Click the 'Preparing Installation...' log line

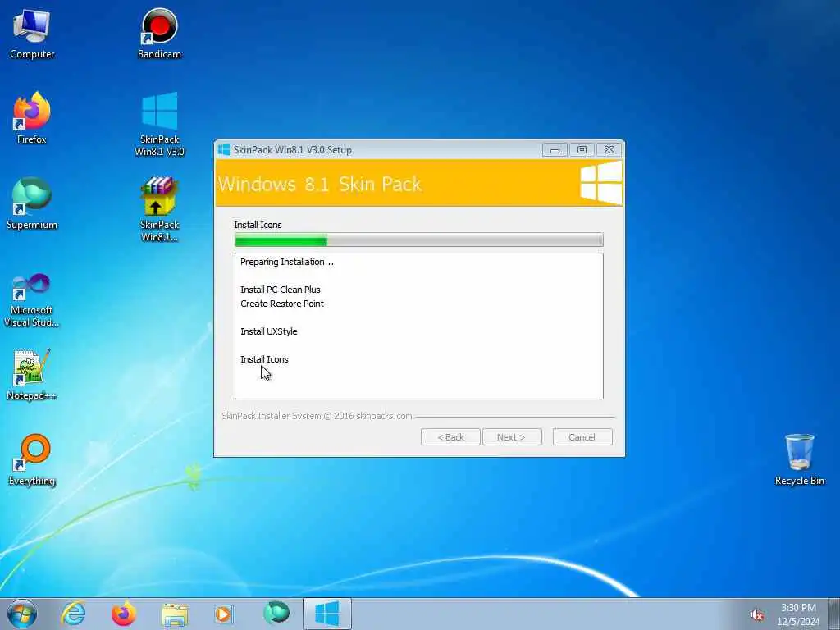click(x=286, y=262)
